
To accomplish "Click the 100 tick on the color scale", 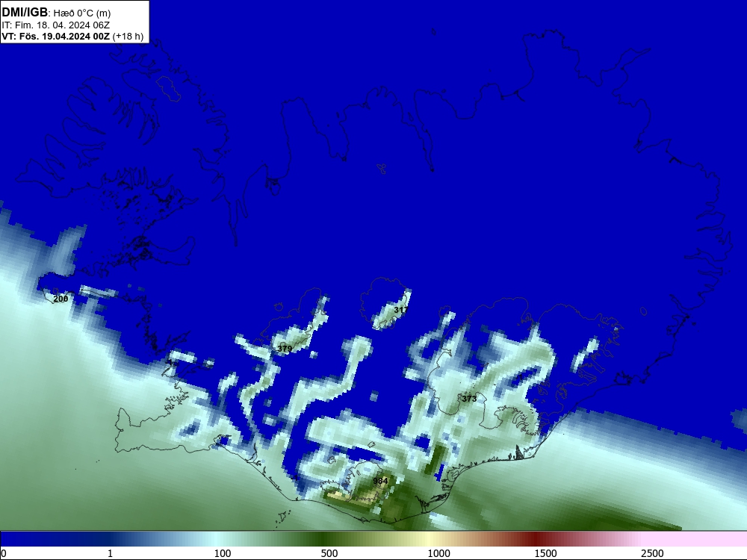I will tap(223, 553).
